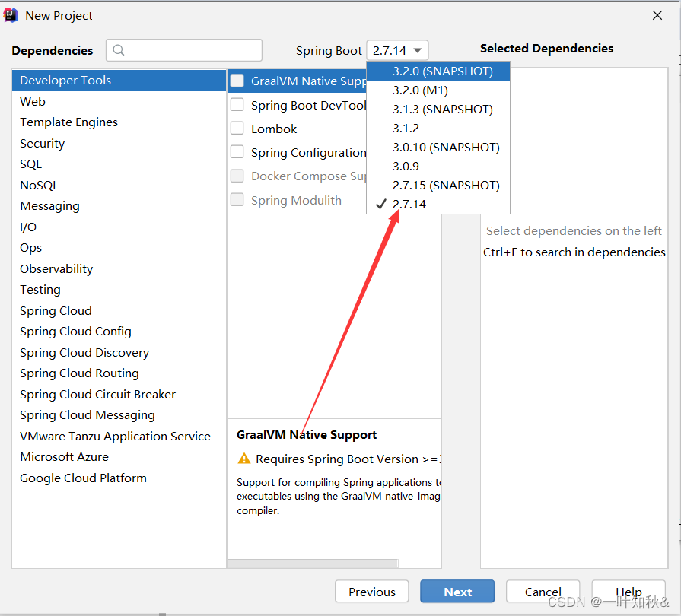Viewport: 681px width, 616px height.
Task: Check Spring Configuration Processor checkbox
Action: coord(237,152)
